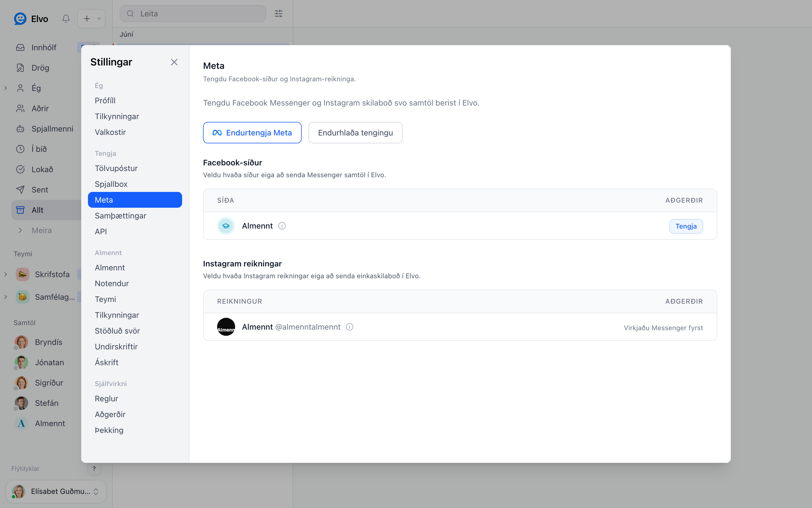Click the Aðrir people icon
This screenshot has width=812, height=508.
pyautogui.click(x=21, y=108)
